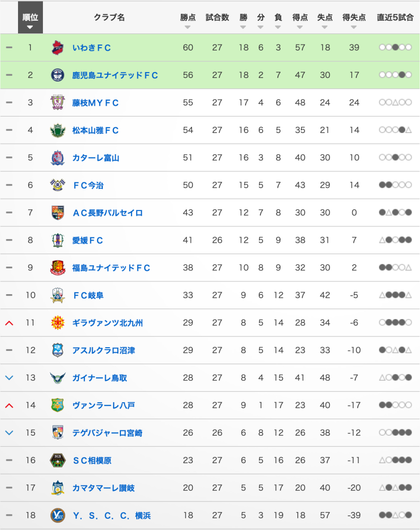The image size is (420, 530).
Task: Sort table by 勝点 points column
Action: point(188,20)
